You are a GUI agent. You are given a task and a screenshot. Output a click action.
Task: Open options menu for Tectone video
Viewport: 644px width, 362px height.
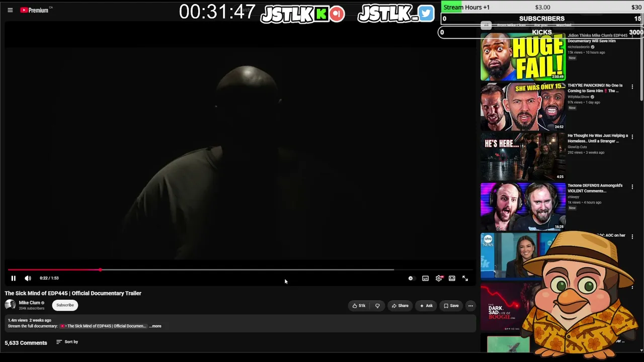[x=632, y=187]
